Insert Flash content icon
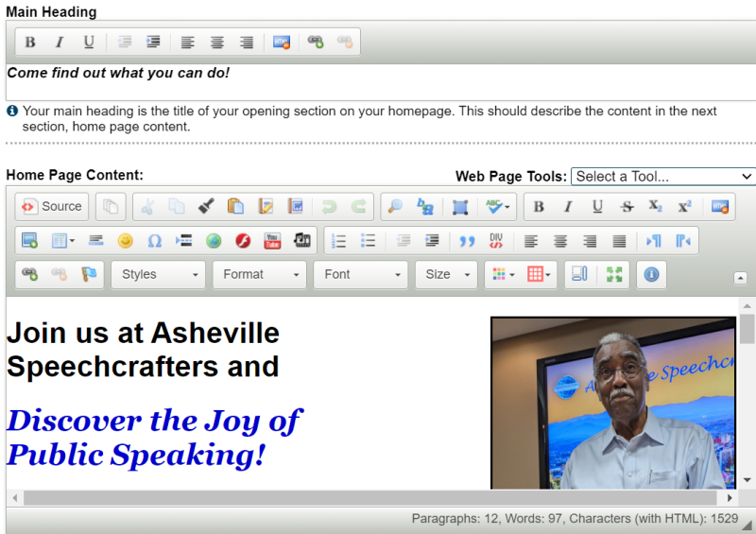The height and width of the screenshot is (534, 756). coord(243,240)
